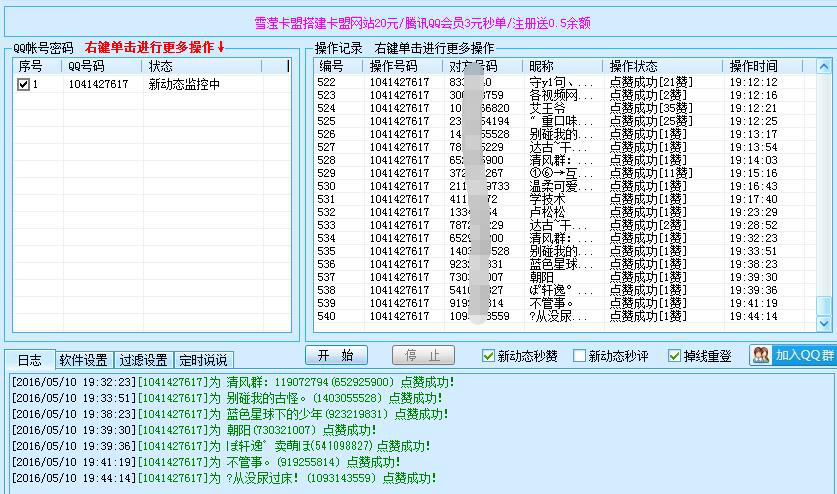Click the 编号 column header

pyautogui.click(x=339, y=66)
